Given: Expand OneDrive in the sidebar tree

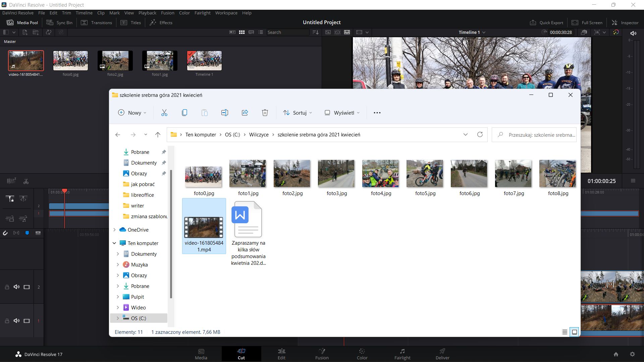Looking at the screenshot, I should (x=115, y=230).
